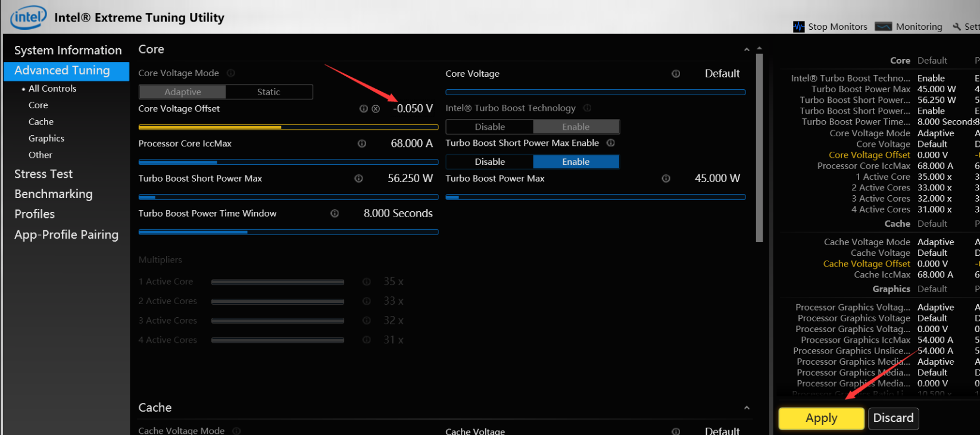Image resolution: width=980 pixels, height=435 pixels.
Task: Switch Core Voltage Mode to Static
Action: 269,92
